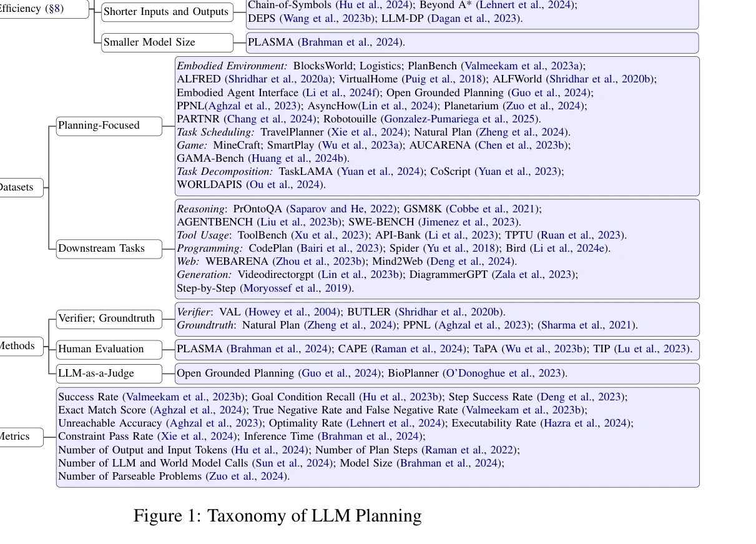Open the Zuo et al., 2024 citation after Planetarium
756x544 pixels.
tap(542, 106)
